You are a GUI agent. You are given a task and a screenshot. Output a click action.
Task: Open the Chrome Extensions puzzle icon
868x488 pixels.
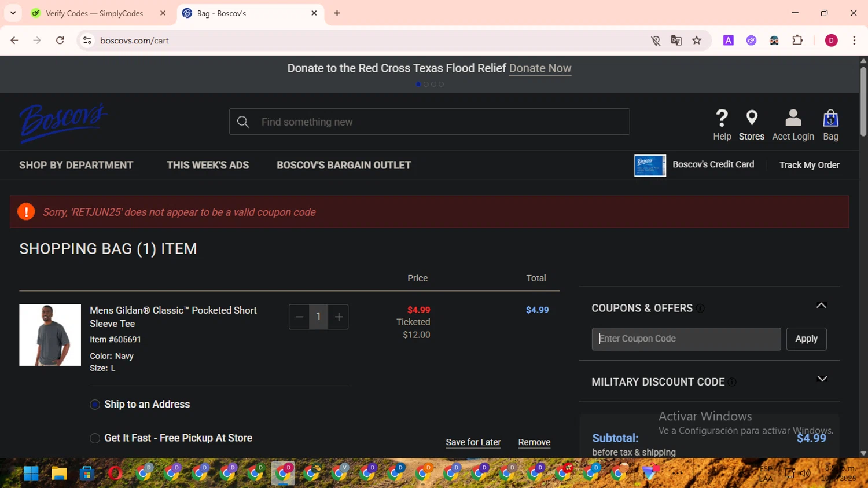click(797, 41)
